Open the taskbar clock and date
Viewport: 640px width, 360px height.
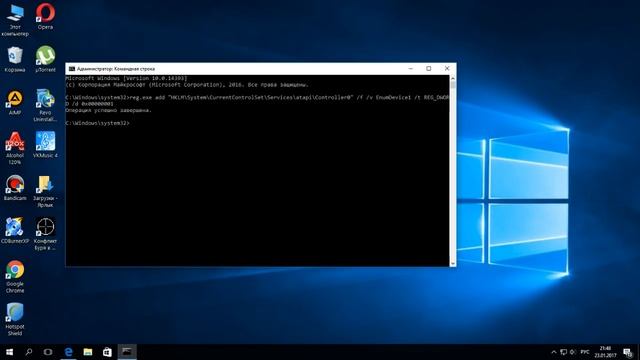606,352
